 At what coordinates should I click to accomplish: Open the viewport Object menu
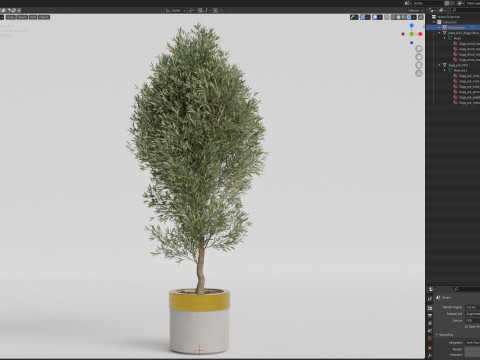coord(44,17)
